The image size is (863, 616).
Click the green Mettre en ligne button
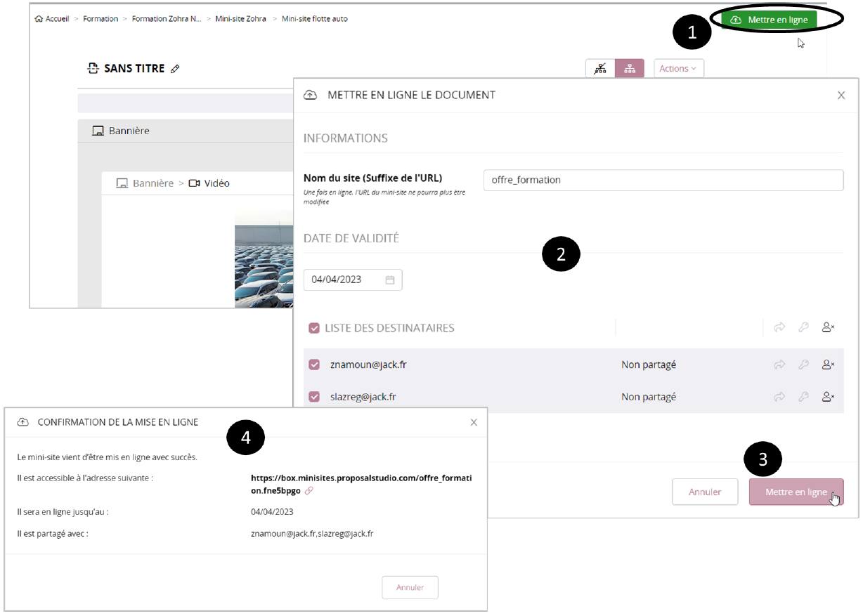coord(769,20)
